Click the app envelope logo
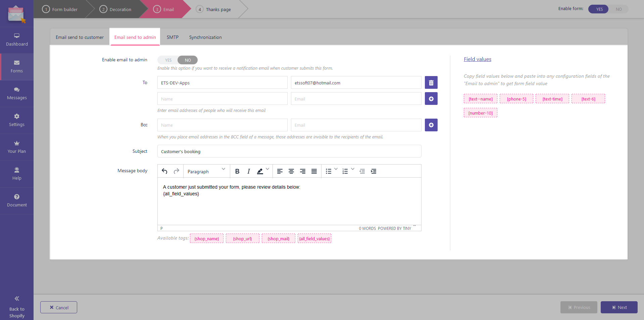The width and height of the screenshot is (644, 320). [17, 14]
